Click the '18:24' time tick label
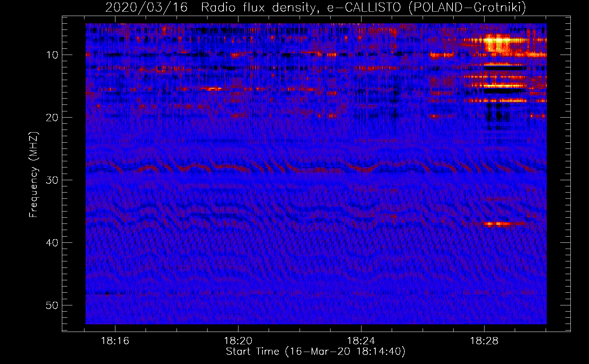589x364 pixels. (x=361, y=341)
